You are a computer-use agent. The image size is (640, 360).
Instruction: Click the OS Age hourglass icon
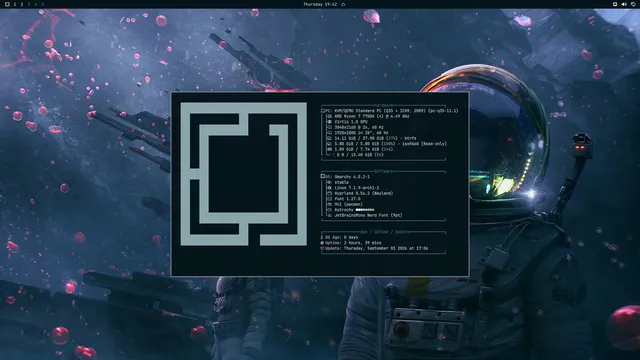(x=322, y=237)
